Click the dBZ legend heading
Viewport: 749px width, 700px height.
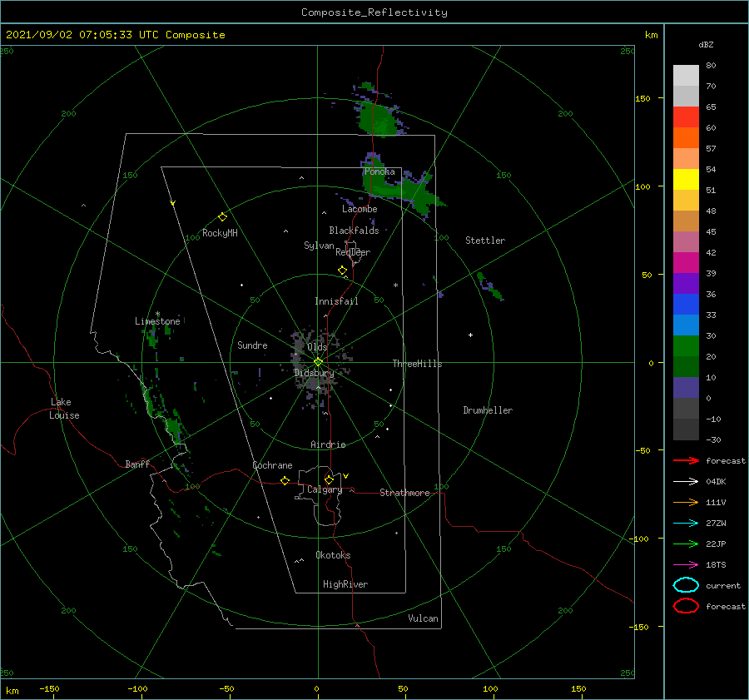tap(706, 44)
